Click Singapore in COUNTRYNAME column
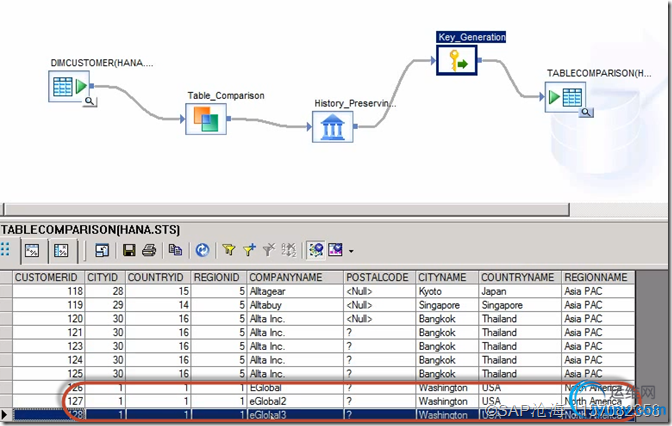672x426 pixels. tap(520, 305)
